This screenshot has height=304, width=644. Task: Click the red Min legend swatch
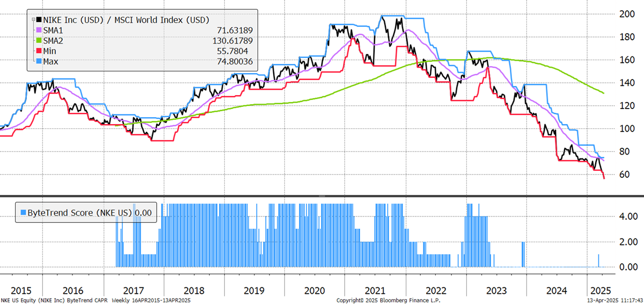(x=38, y=51)
